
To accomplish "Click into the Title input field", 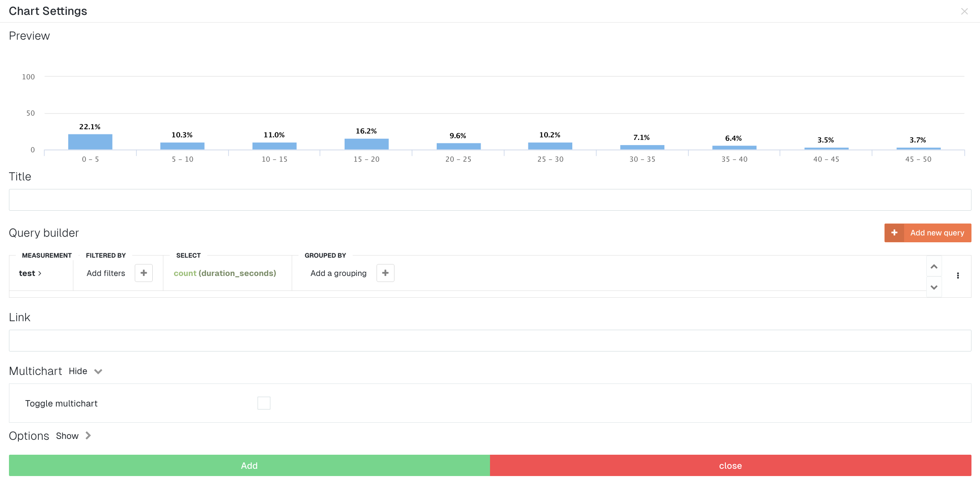I will (x=490, y=200).
